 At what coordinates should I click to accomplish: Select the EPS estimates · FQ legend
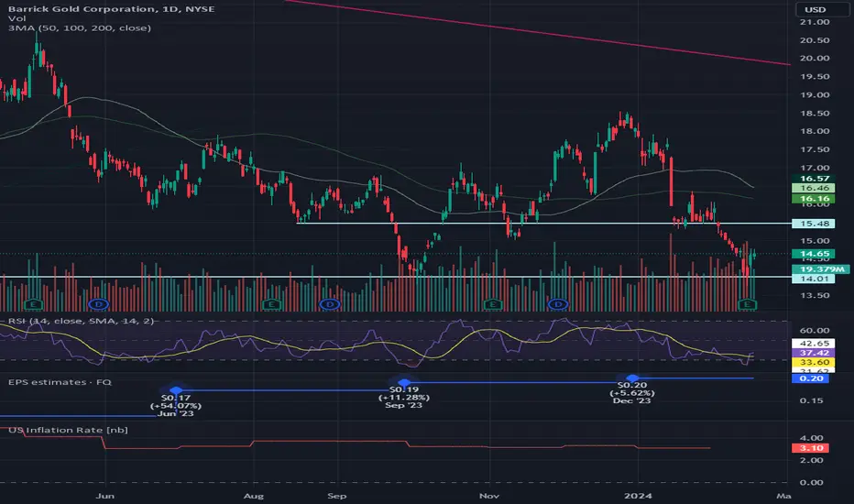60,382
